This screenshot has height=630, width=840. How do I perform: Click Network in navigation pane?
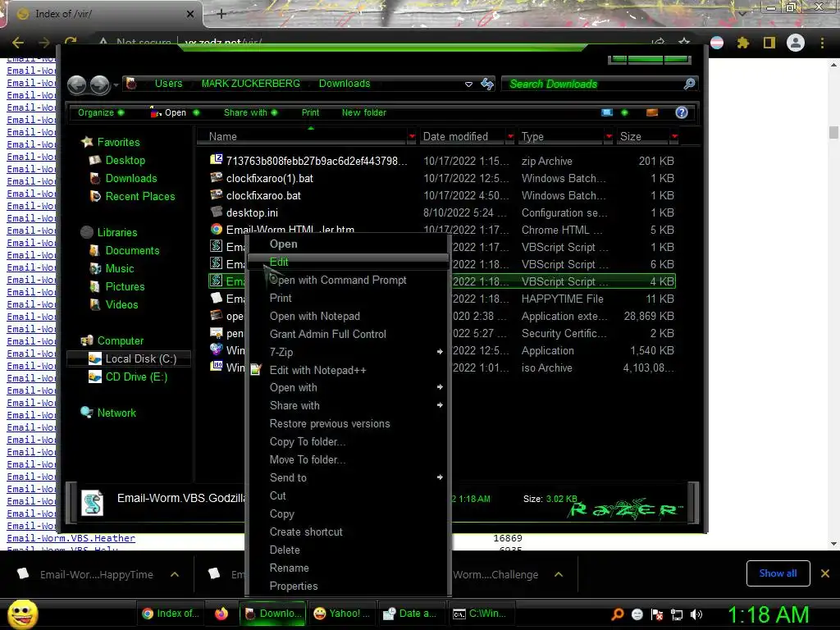116,413
